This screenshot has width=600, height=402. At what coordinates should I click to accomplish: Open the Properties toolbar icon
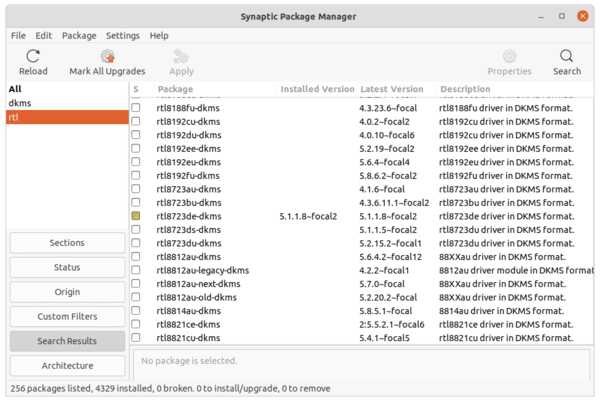coord(509,56)
